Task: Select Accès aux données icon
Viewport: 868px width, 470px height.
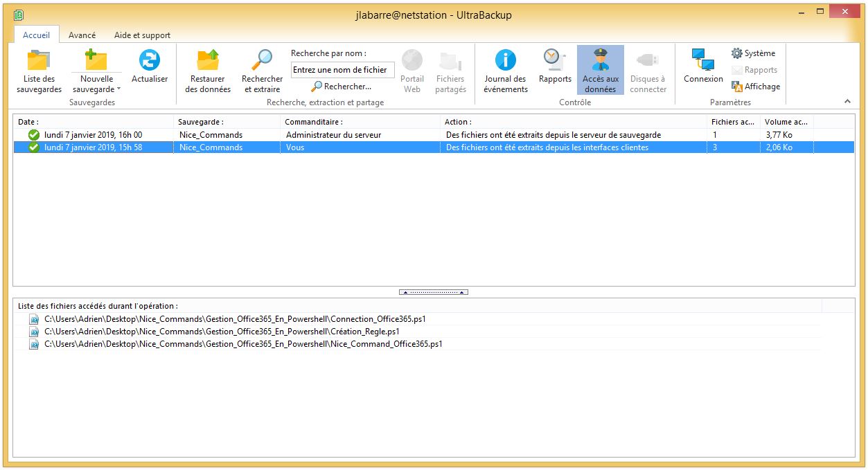Action: [x=600, y=62]
